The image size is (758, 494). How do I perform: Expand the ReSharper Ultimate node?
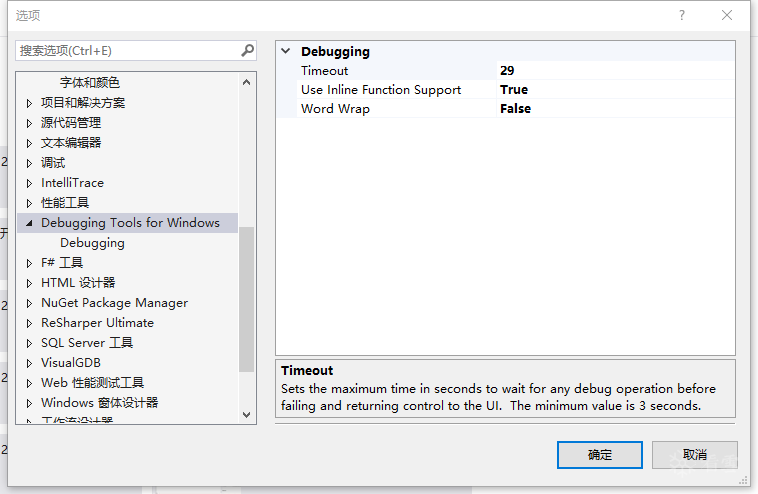point(29,323)
